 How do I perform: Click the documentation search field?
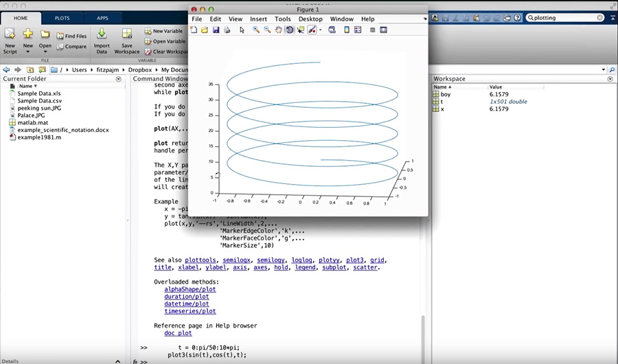(563, 18)
